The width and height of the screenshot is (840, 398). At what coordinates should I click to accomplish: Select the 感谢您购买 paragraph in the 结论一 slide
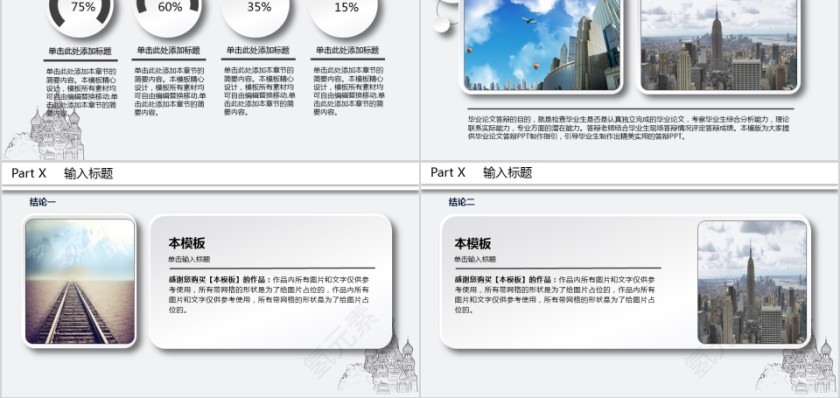(x=268, y=295)
